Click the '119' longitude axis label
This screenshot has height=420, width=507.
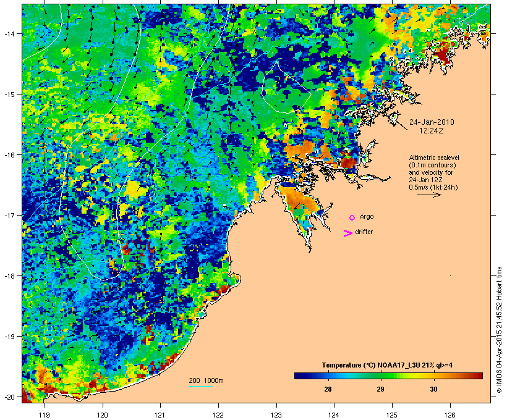[x=45, y=415]
